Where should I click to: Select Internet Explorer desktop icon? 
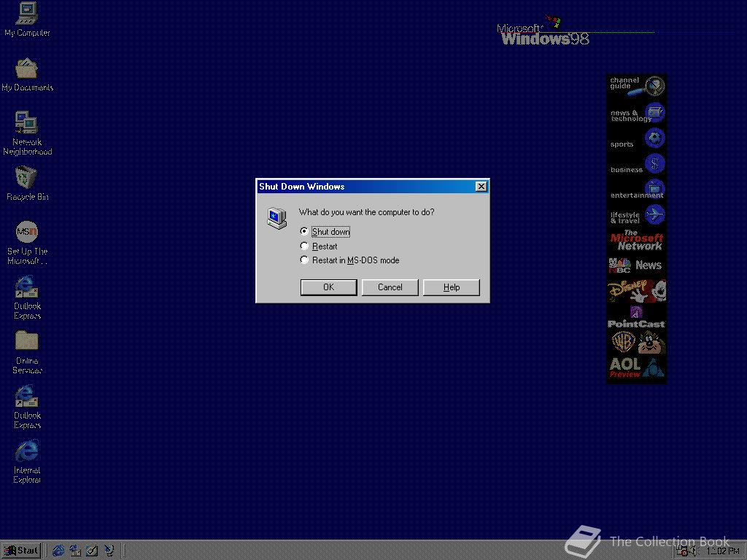27,462
